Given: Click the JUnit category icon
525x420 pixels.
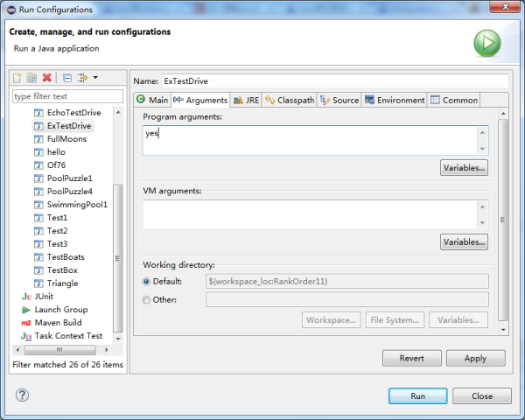Looking at the screenshot, I should [x=26, y=297].
